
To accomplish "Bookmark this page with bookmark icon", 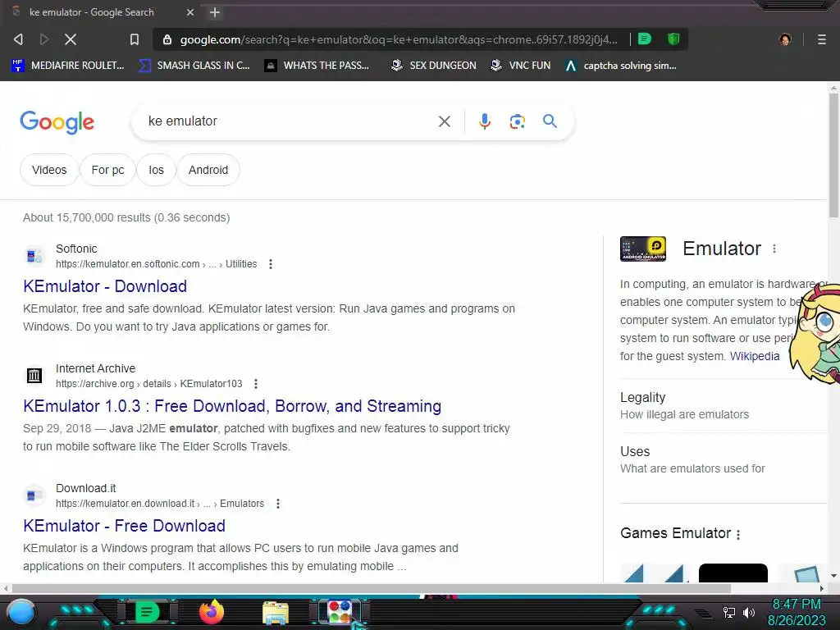I will (x=135, y=39).
